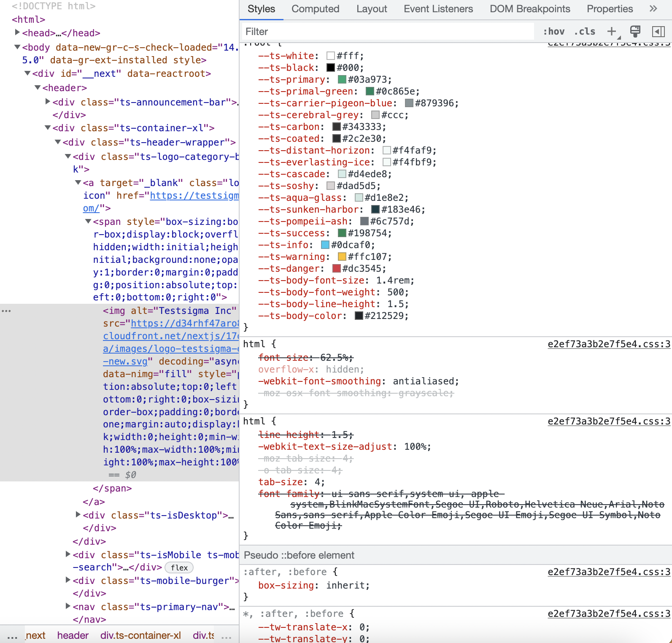The image size is (672, 643).
Task: Click the --ts-soshy color swatch
Action: coord(331,186)
